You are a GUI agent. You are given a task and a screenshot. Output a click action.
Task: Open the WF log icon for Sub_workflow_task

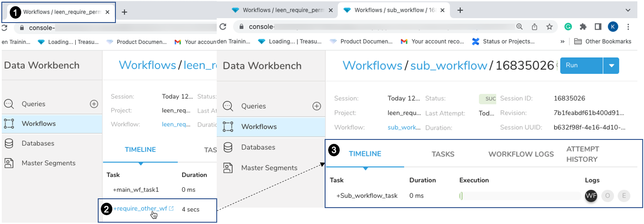click(x=591, y=196)
